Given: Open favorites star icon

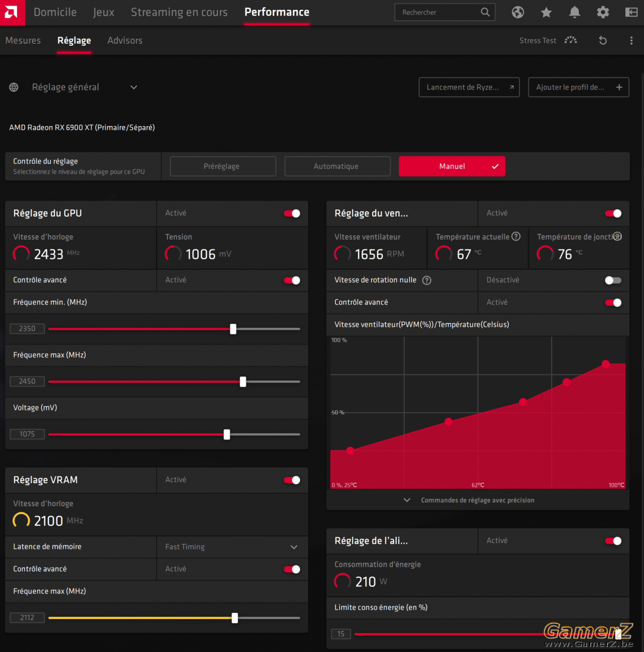Looking at the screenshot, I should 546,12.
